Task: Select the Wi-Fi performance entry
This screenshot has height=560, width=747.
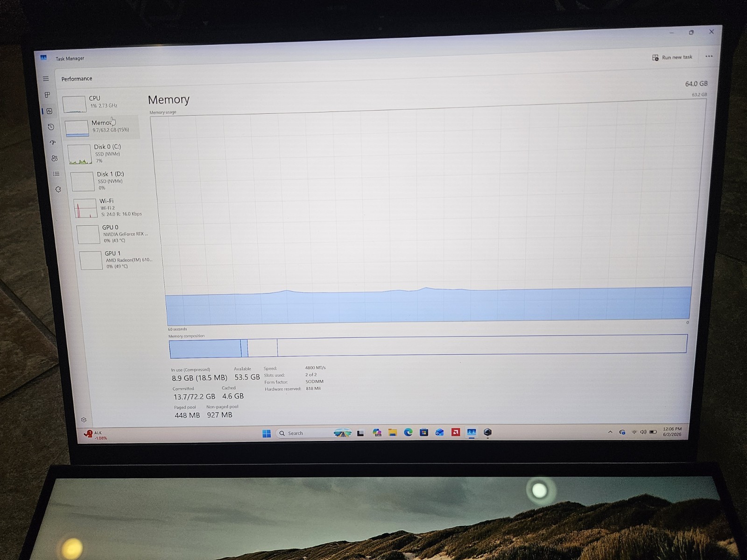Action: 110,207
